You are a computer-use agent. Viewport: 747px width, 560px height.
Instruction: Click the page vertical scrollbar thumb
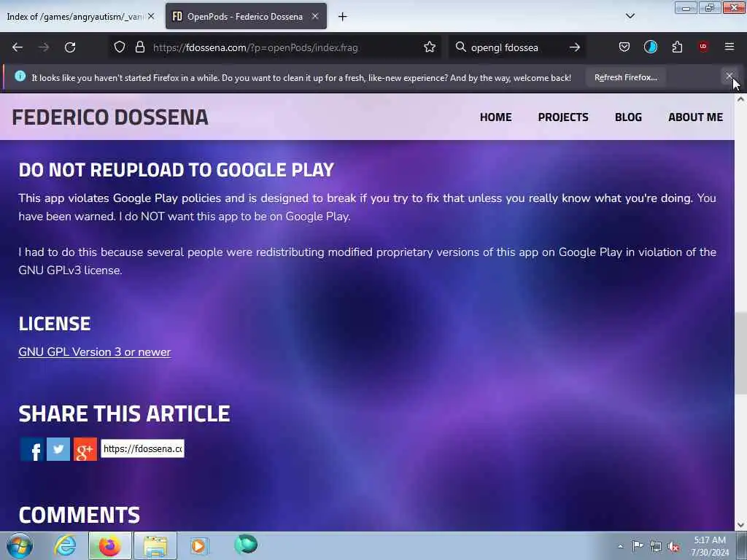coord(740,353)
